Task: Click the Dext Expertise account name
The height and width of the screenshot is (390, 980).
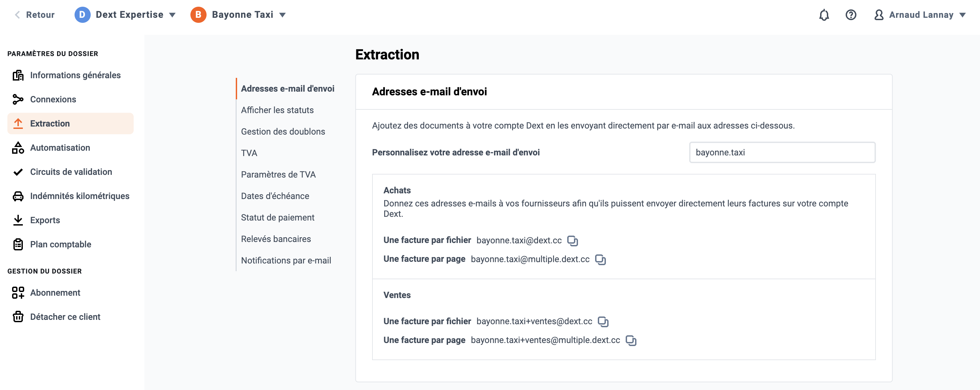Action: pos(129,15)
